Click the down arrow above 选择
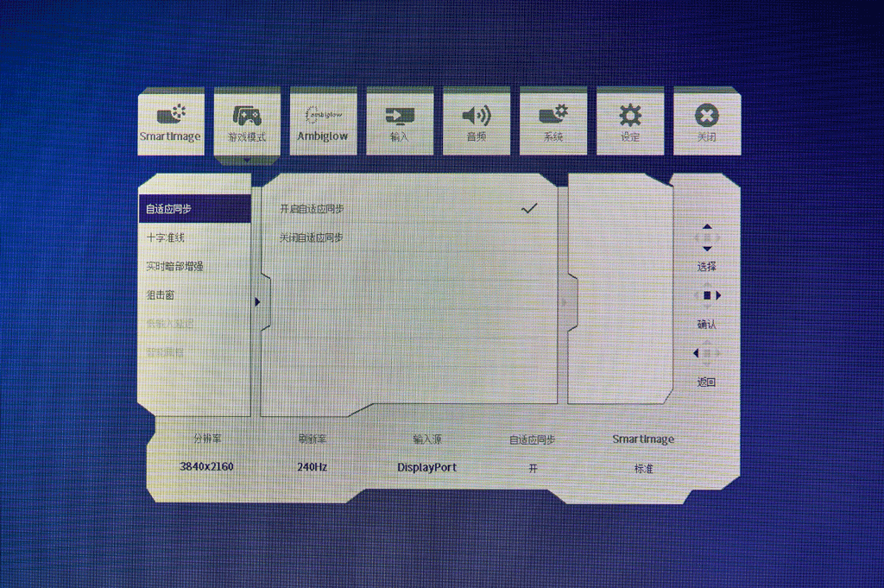This screenshot has width=884, height=588. click(707, 249)
